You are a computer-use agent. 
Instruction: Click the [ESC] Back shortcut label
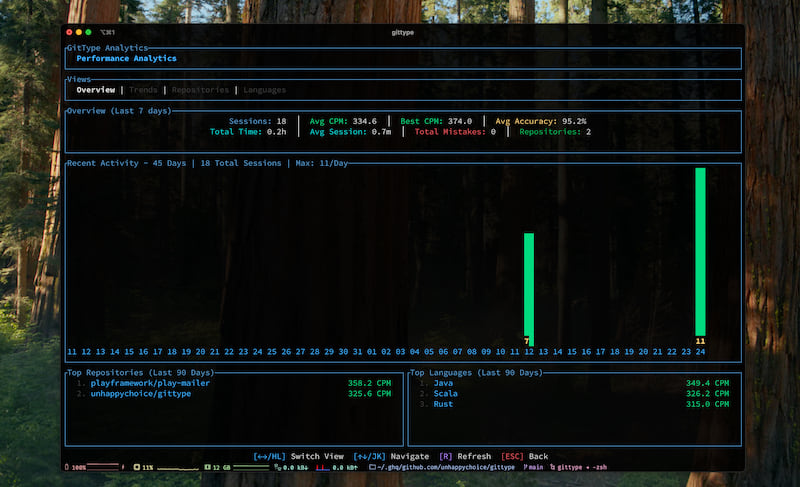(x=524, y=456)
